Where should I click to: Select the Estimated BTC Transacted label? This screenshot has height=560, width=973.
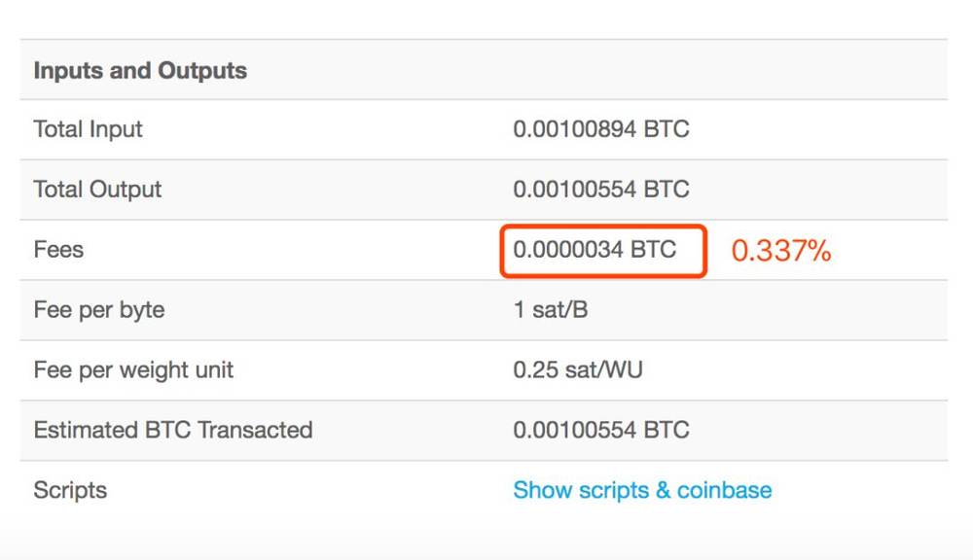point(173,430)
